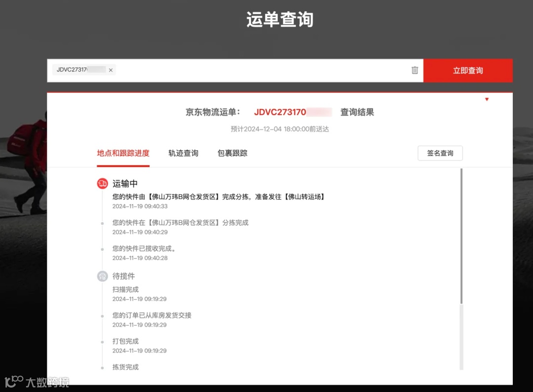Click the 待揽件 status heading

click(124, 276)
